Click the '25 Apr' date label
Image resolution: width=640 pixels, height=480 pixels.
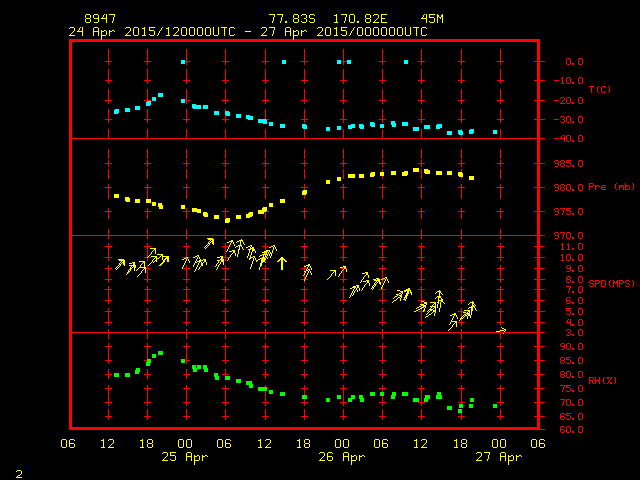tap(185, 457)
